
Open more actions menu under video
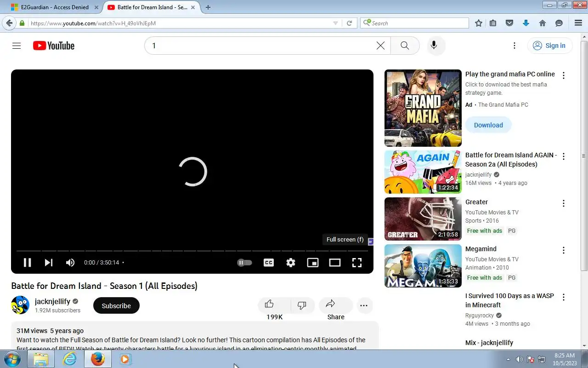tap(364, 305)
